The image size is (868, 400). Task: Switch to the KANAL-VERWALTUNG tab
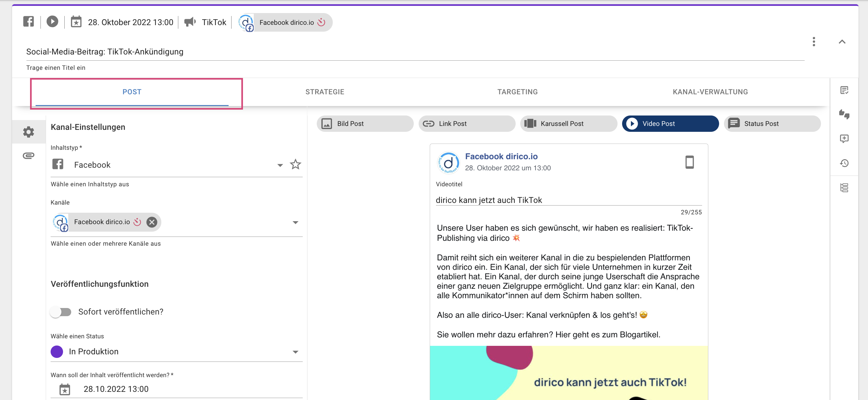(x=710, y=92)
